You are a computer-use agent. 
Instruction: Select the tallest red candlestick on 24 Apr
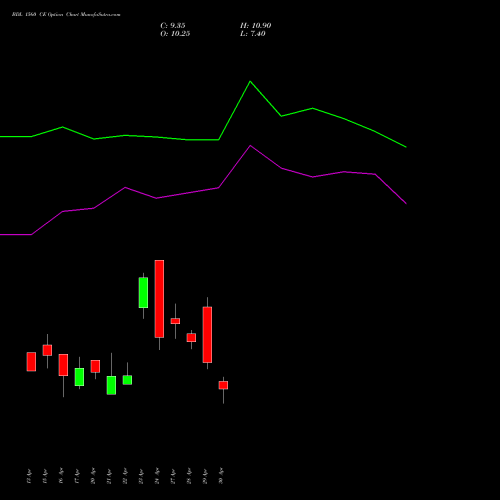point(159,299)
